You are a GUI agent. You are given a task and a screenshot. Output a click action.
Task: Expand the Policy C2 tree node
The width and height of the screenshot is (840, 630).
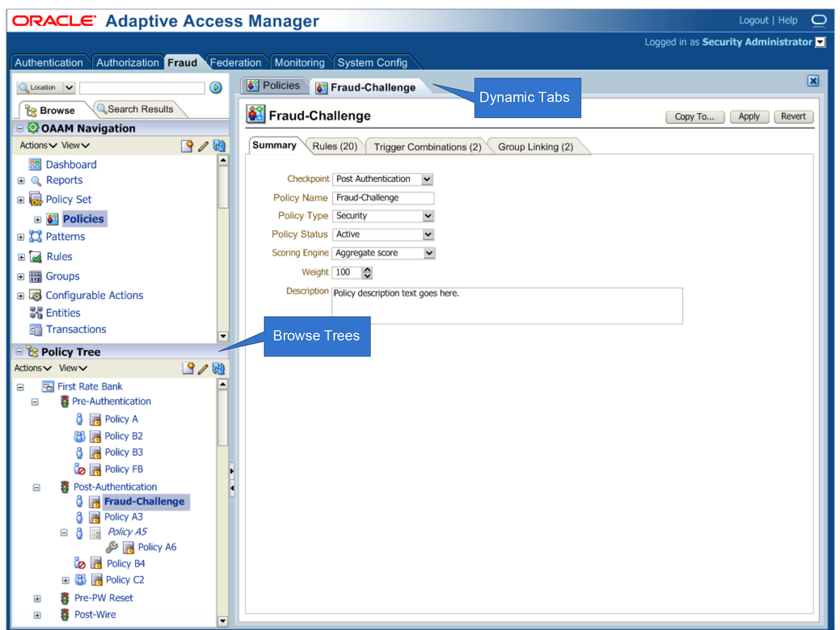coord(65,581)
